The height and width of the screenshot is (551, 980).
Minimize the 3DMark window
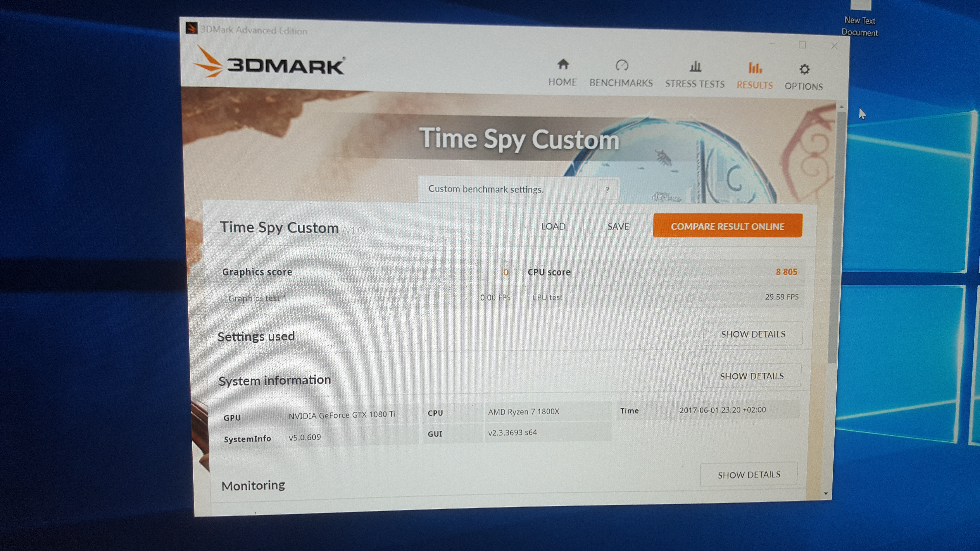click(771, 44)
